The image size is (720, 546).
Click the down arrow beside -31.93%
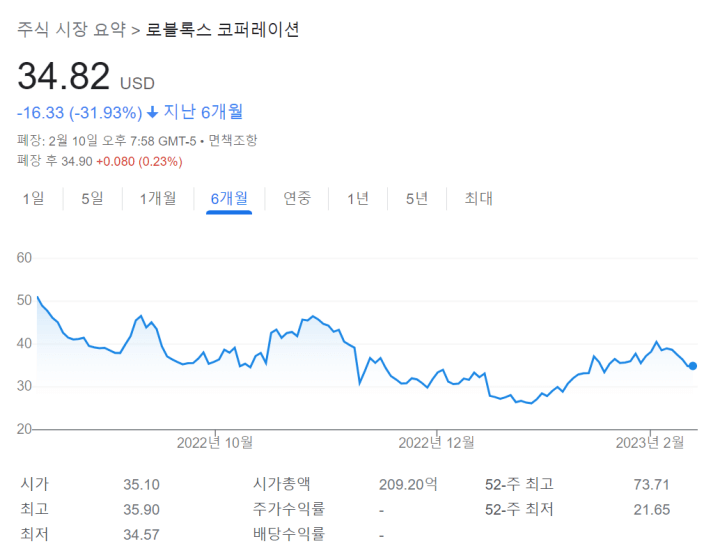[152, 113]
